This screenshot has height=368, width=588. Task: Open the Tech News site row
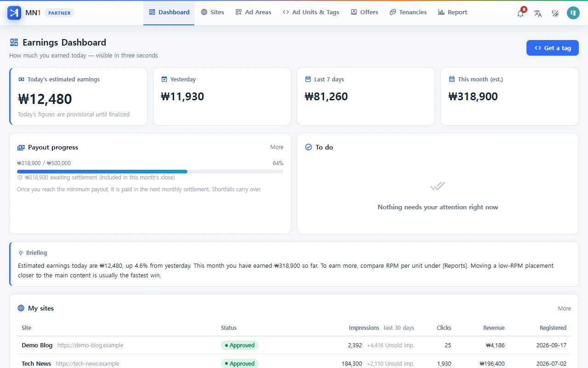(294, 362)
